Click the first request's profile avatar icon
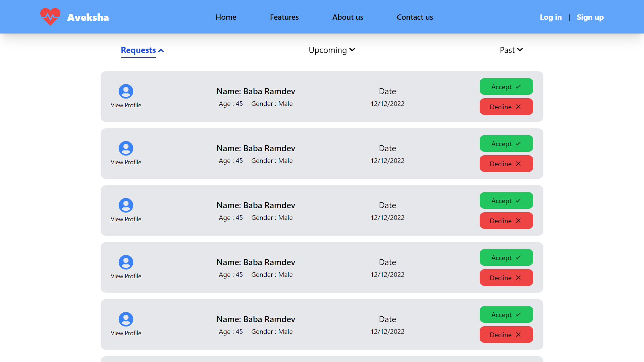This screenshot has height=362, width=644. [126, 91]
